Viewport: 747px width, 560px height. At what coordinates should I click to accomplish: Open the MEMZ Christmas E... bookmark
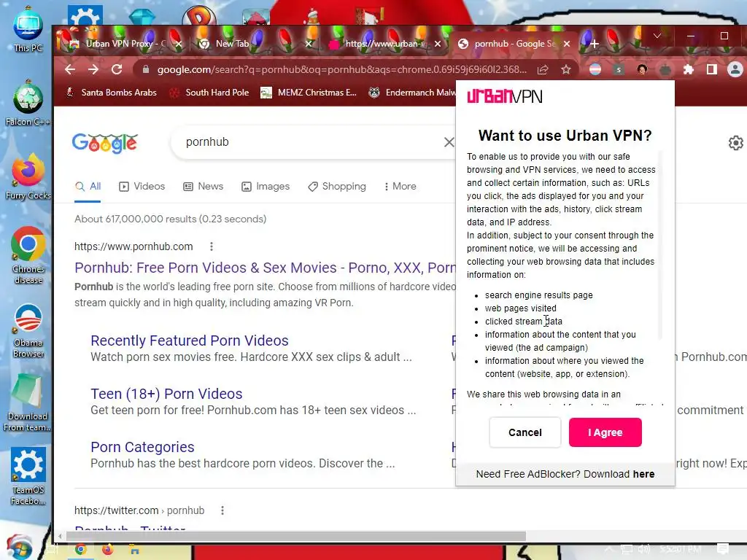pyautogui.click(x=309, y=93)
